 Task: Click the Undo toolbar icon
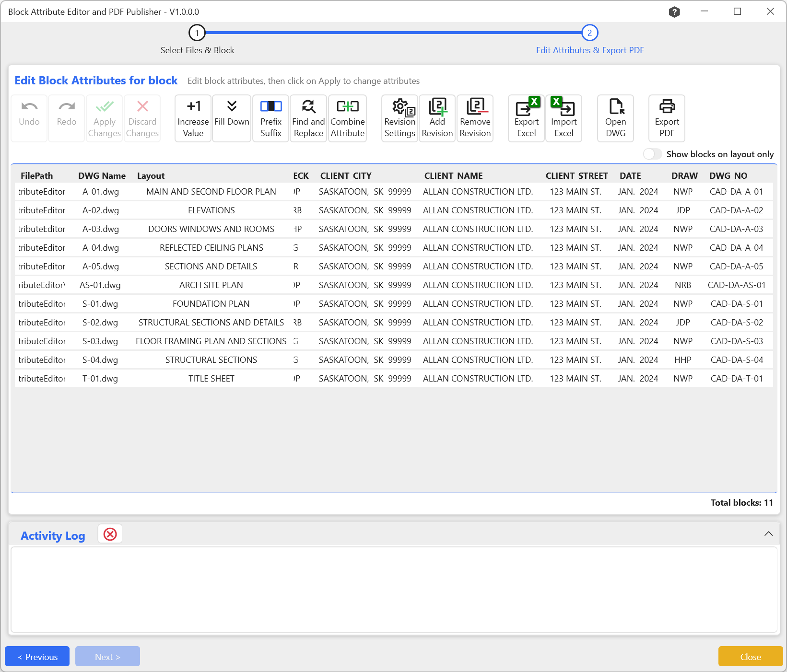(29, 118)
